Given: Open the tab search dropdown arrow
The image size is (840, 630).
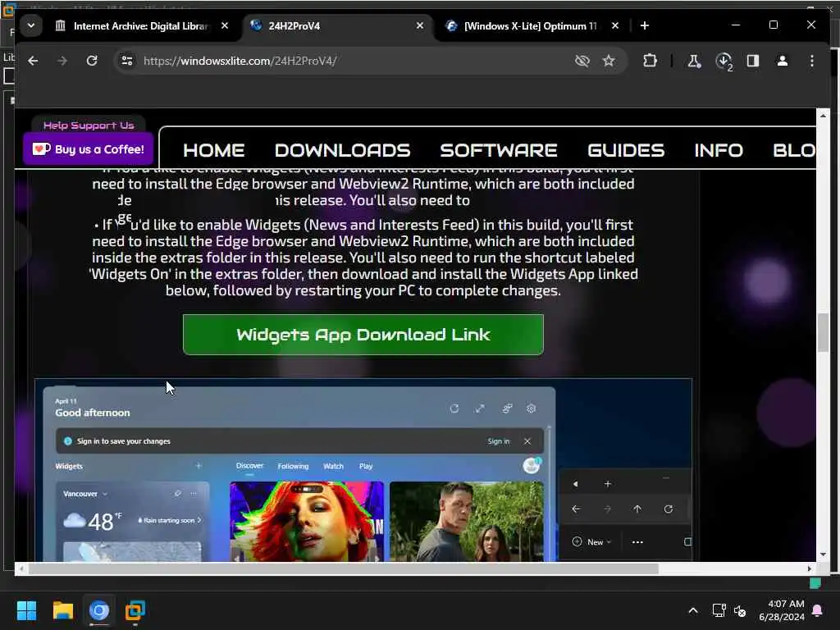Looking at the screenshot, I should [31, 25].
